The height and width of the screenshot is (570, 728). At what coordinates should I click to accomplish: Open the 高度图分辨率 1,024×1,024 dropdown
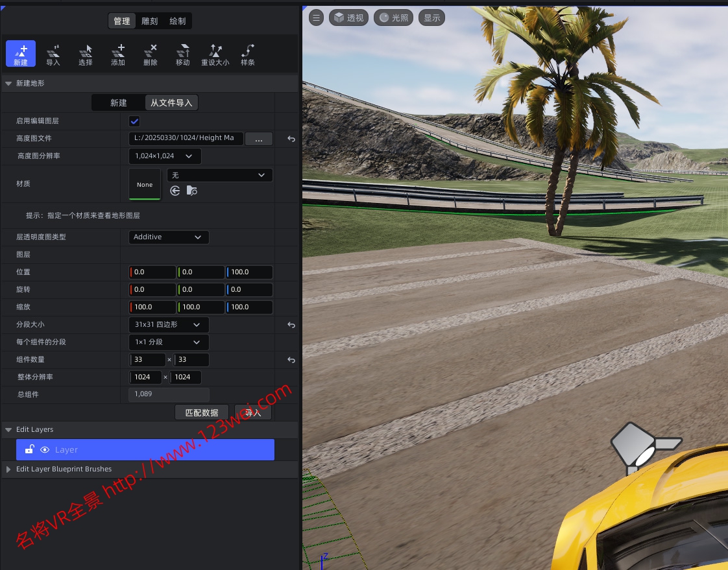[x=165, y=156]
